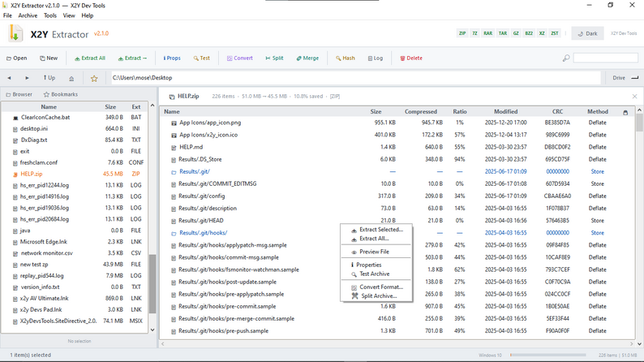644x362 pixels.
Task: Click the RAR format badge
Action: pos(488,33)
